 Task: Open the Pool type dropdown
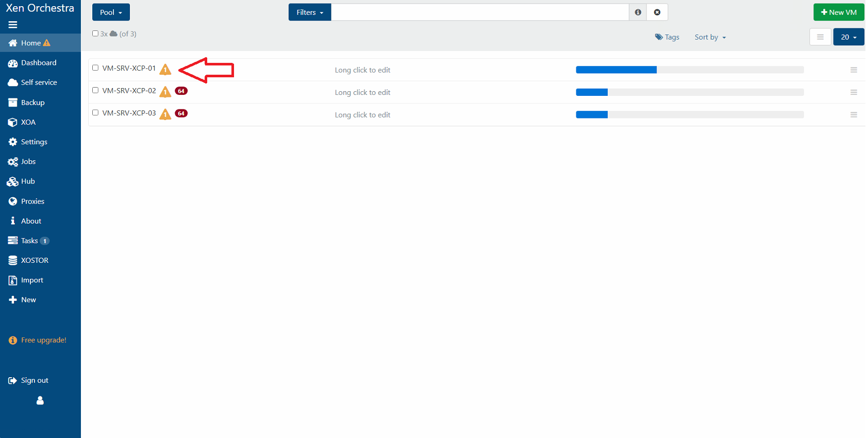[111, 12]
